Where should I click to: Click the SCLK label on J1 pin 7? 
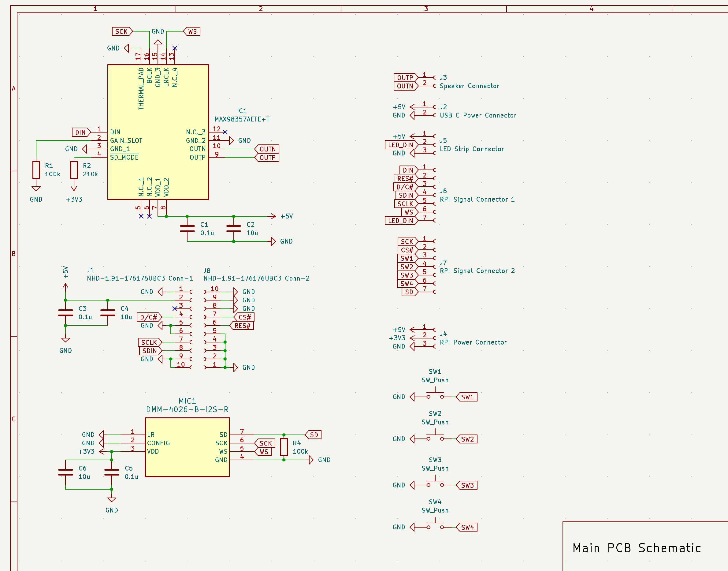point(150,342)
